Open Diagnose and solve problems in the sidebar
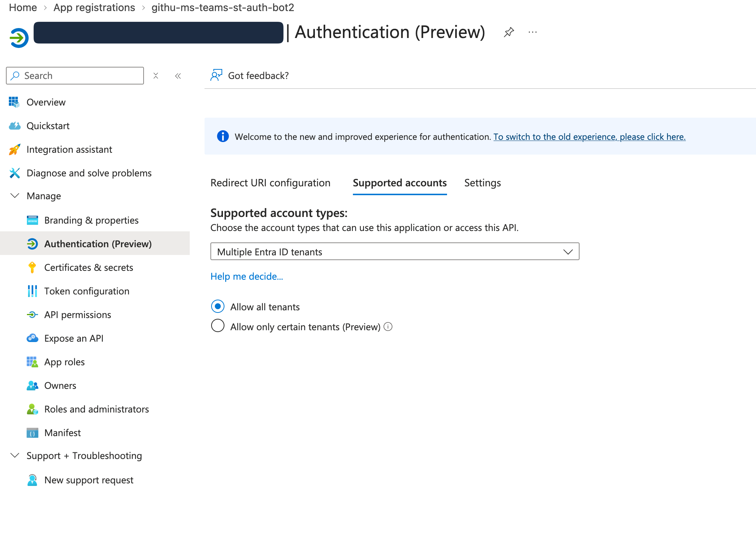This screenshot has width=756, height=535. 95,173
